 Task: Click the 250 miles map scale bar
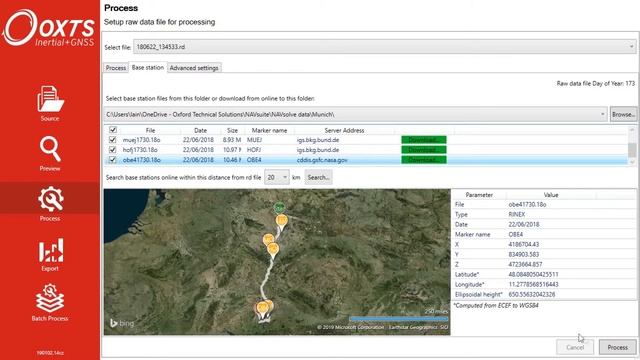click(x=399, y=319)
